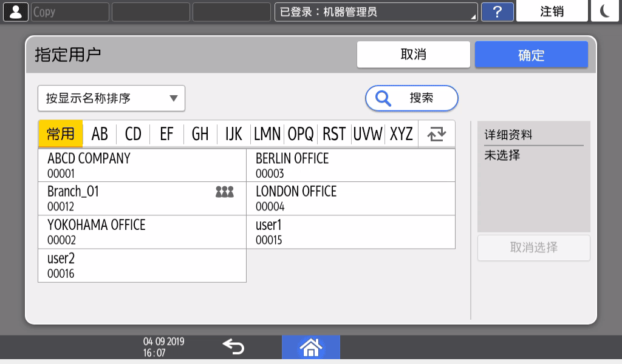Click the group icon on Branch_01
Viewport: 622px width, 364px height.
point(224,192)
